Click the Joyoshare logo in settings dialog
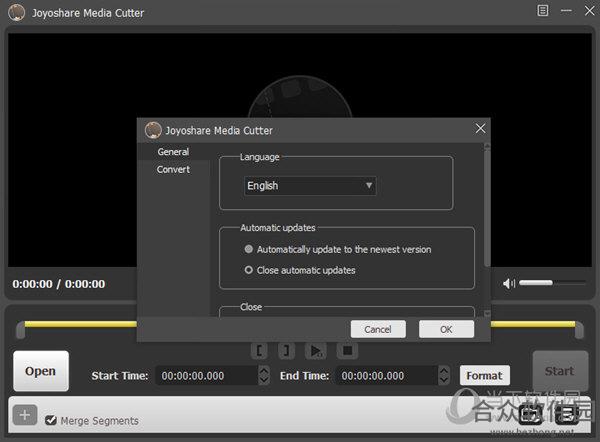600x442 pixels. (x=153, y=130)
